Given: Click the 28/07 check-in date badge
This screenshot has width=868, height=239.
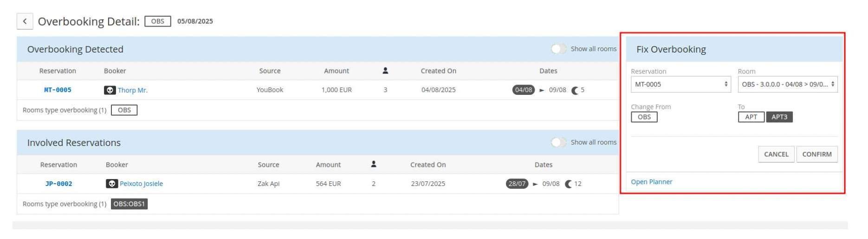Looking at the screenshot, I should 517,184.
